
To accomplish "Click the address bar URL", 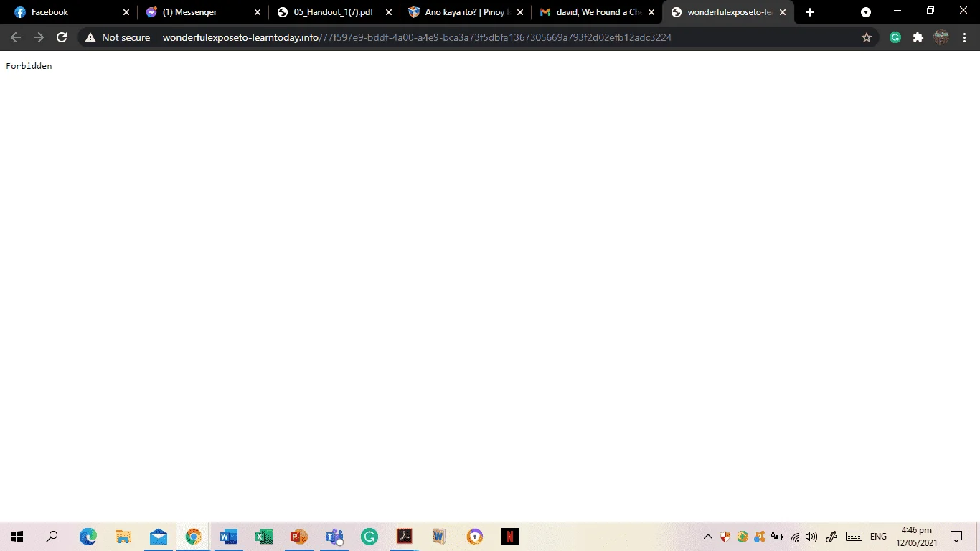I will 417,37.
